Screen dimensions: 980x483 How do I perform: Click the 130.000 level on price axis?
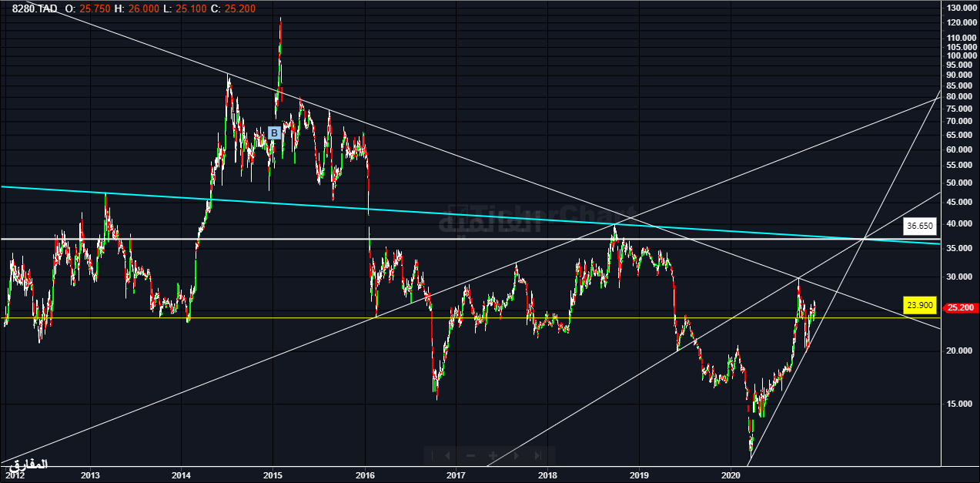pyautogui.click(x=959, y=8)
